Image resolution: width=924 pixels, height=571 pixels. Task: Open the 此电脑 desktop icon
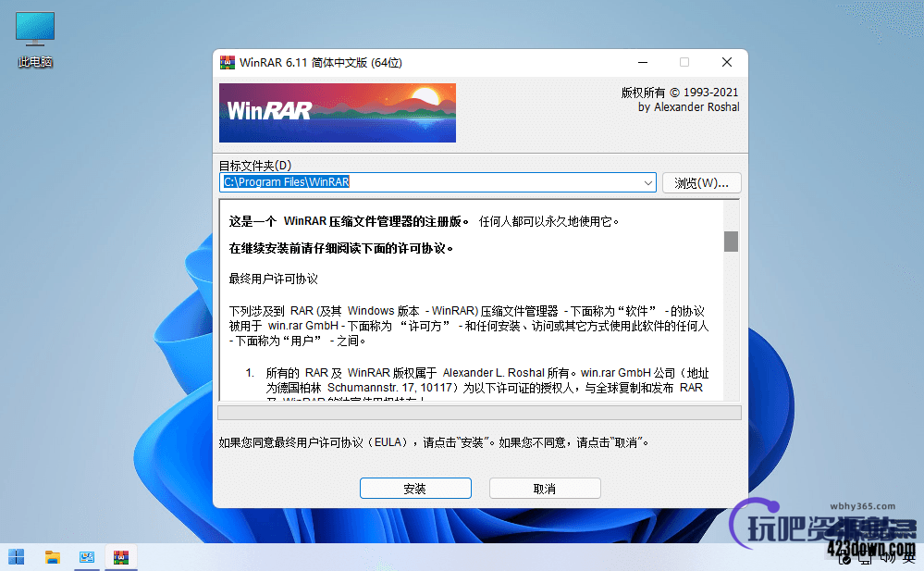coord(35,39)
